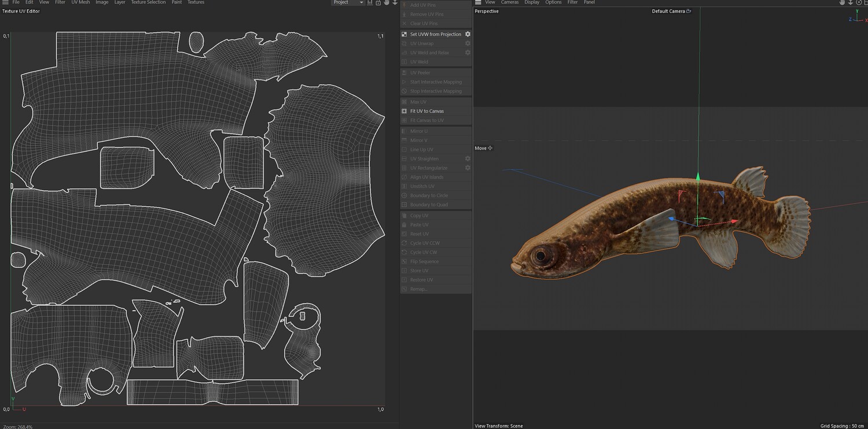This screenshot has width=868, height=429.
Task: Click the Mirror U command
Action: coord(436,131)
